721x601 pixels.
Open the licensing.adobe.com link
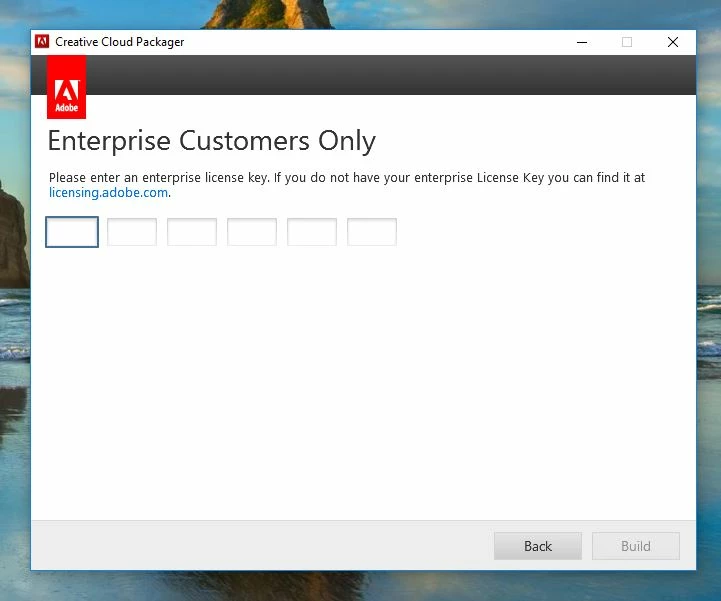(x=109, y=192)
